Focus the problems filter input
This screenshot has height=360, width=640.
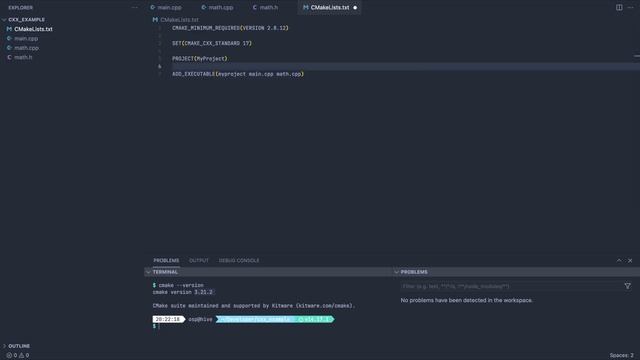click(x=510, y=286)
